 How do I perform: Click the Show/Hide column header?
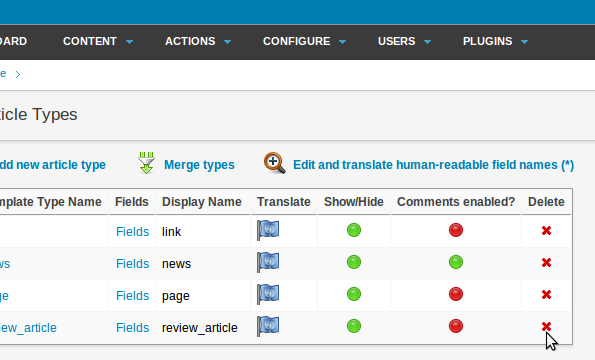[x=354, y=201]
